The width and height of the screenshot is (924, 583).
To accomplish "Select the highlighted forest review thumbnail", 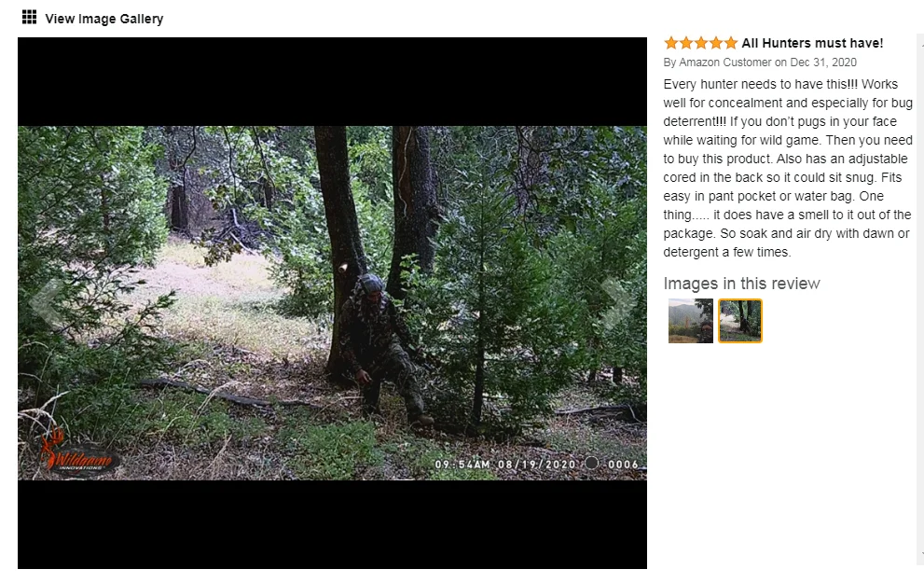I will [x=740, y=321].
